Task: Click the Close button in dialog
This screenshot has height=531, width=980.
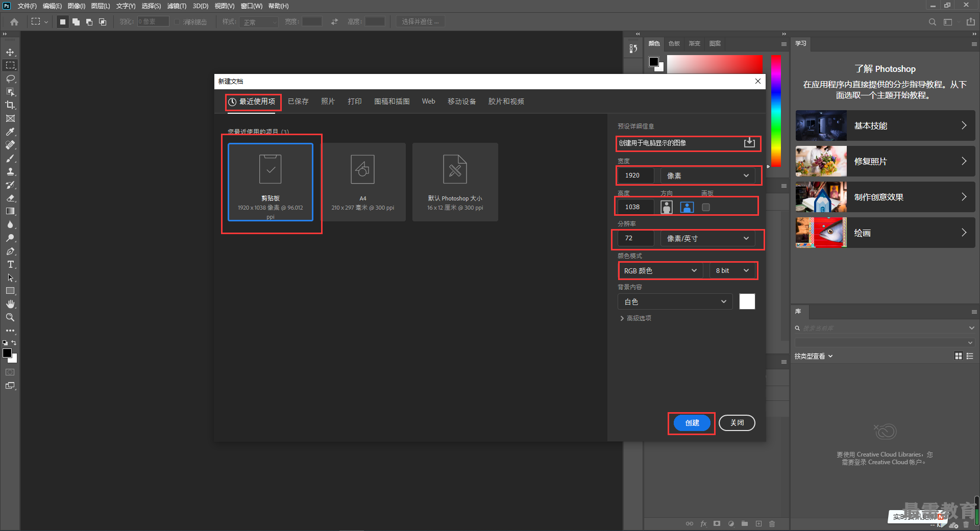Action: pyautogui.click(x=737, y=423)
